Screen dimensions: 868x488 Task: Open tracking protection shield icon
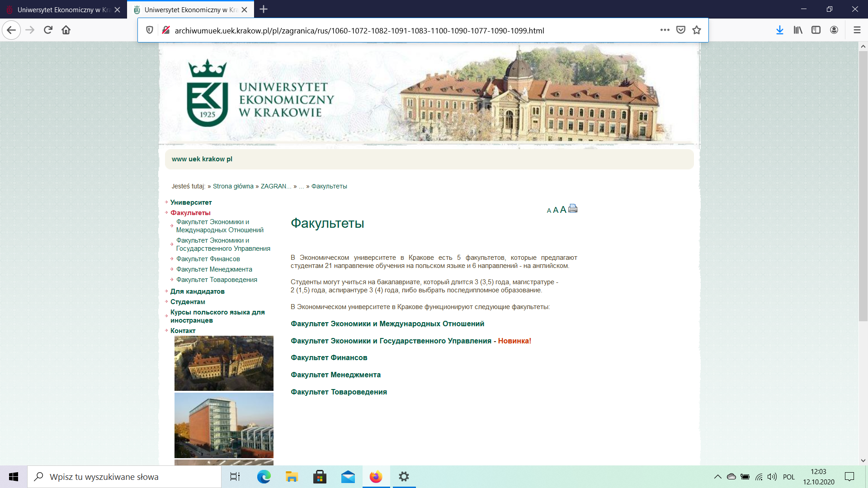tap(150, 30)
